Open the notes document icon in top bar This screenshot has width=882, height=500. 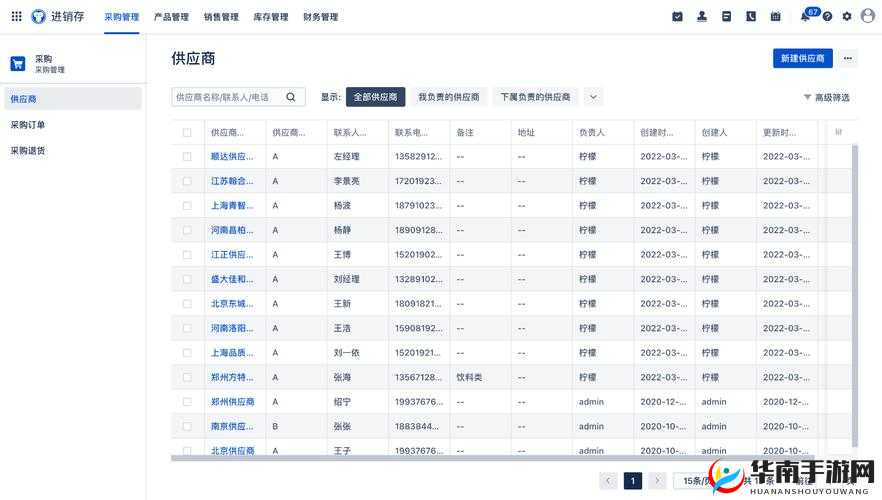click(726, 16)
